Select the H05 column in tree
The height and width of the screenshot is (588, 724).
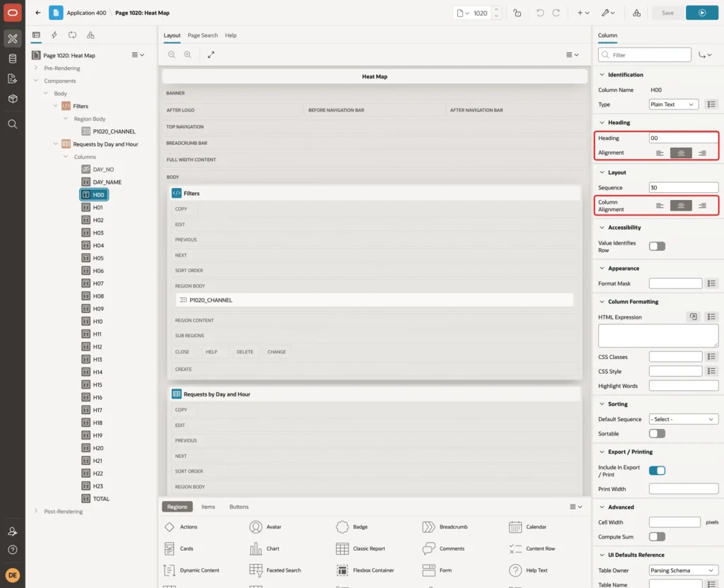[x=98, y=258]
